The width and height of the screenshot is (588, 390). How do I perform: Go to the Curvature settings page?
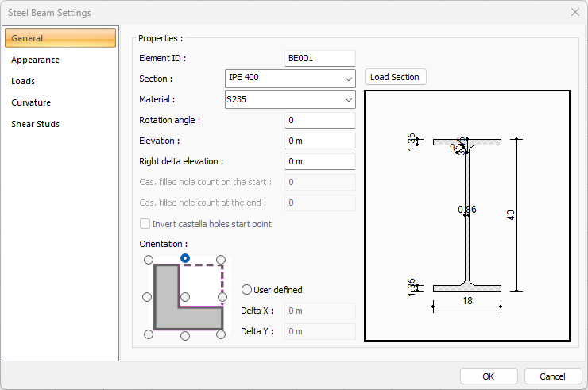tap(31, 102)
